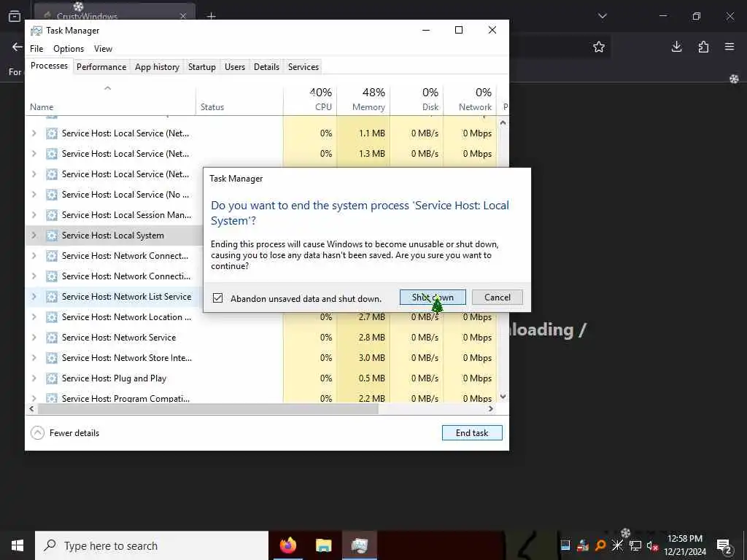Viewport: 747px width, 560px height.
Task: Switch to the App history tab
Action: tap(158, 67)
